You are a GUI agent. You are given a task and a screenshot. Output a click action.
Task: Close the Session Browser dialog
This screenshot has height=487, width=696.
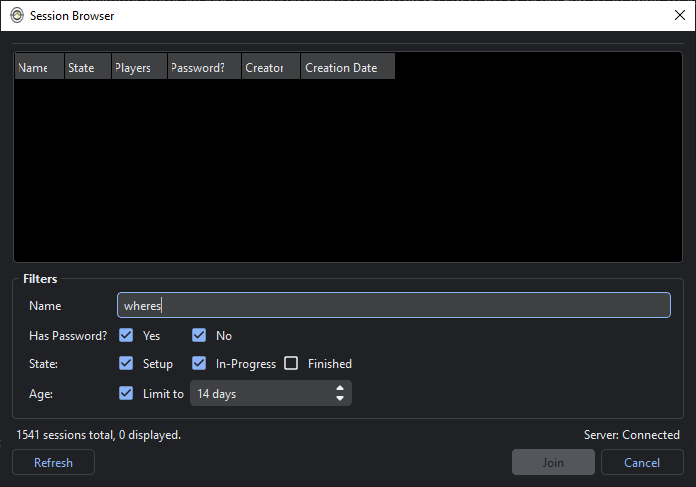680,15
